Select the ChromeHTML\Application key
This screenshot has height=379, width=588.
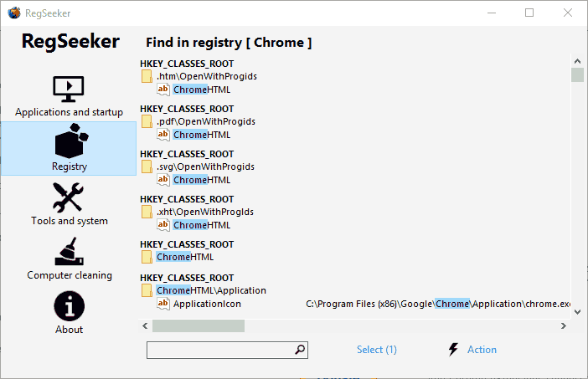tap(211, 290)
